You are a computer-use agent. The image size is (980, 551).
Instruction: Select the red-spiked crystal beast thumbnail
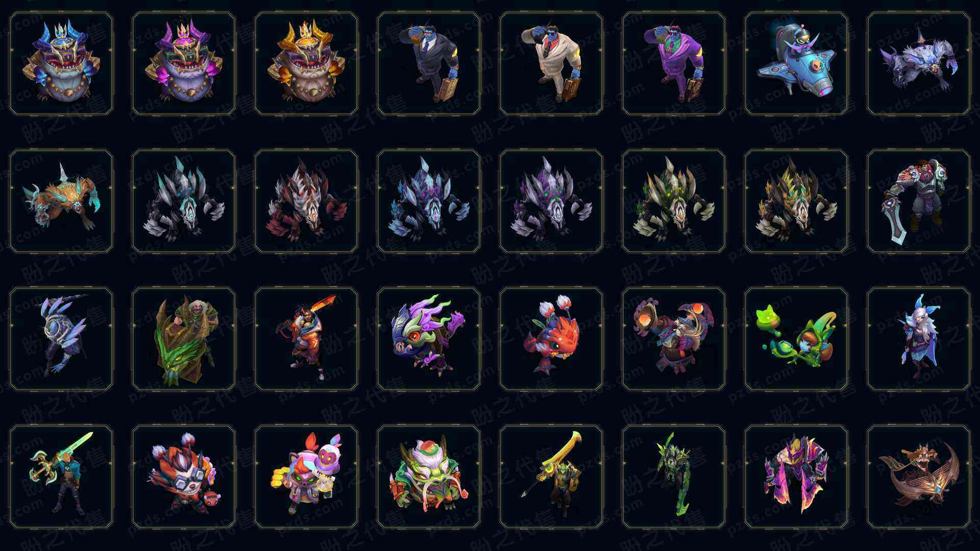tap(306, 201)
